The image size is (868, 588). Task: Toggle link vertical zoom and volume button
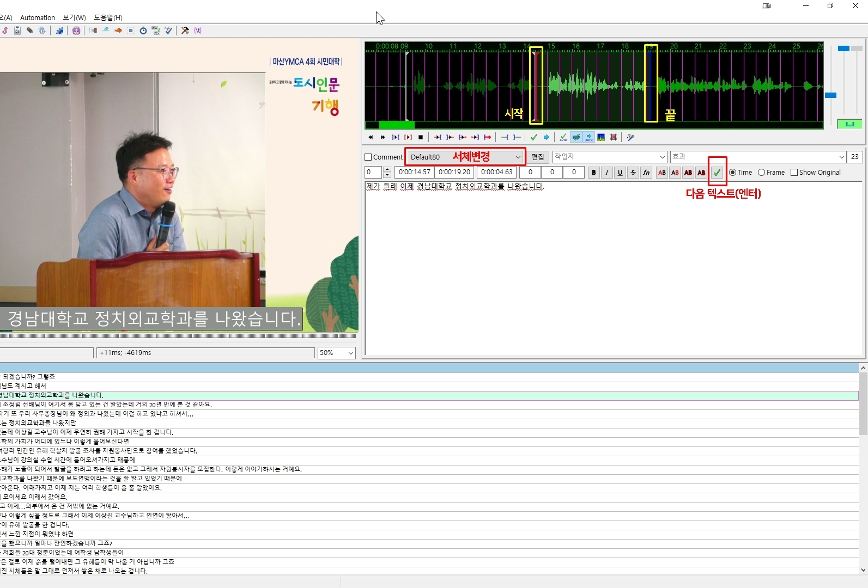click(849, 124)
